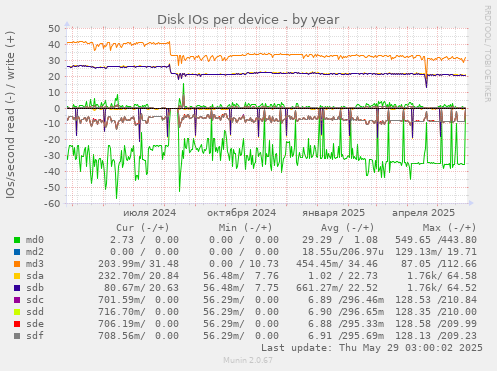
Task: Click the sde legend label
Action: 35,324
